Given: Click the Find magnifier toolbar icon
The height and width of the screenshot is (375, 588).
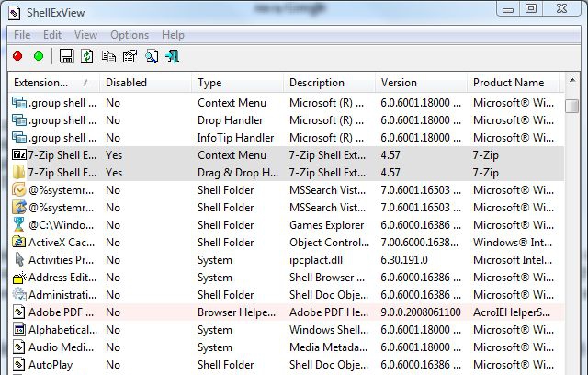Looking at the screenshot, I should click(x=151, y=57).
